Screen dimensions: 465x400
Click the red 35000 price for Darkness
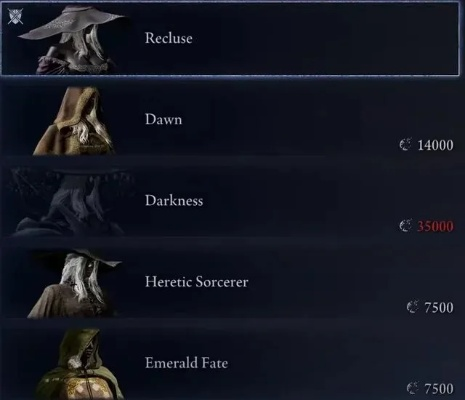point(435,226)
